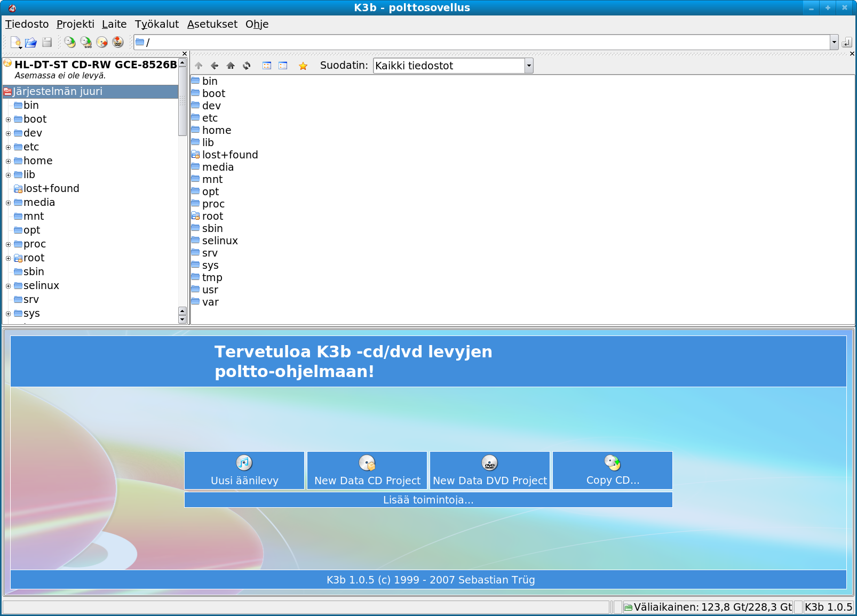Expand the media folder tree node
This screenshot has width=857, height=616.
click(x=8, y=203)
